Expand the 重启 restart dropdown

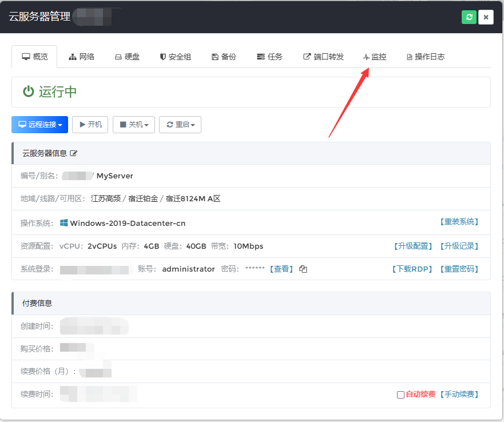180,125
